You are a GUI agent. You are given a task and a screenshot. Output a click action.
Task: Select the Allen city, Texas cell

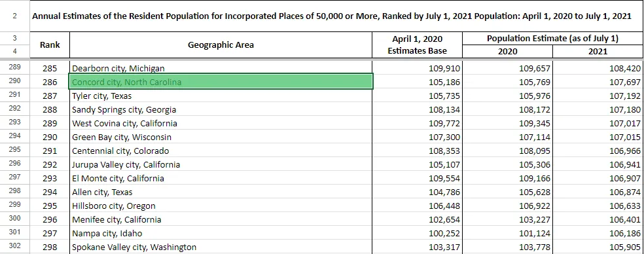click(221, 192)
